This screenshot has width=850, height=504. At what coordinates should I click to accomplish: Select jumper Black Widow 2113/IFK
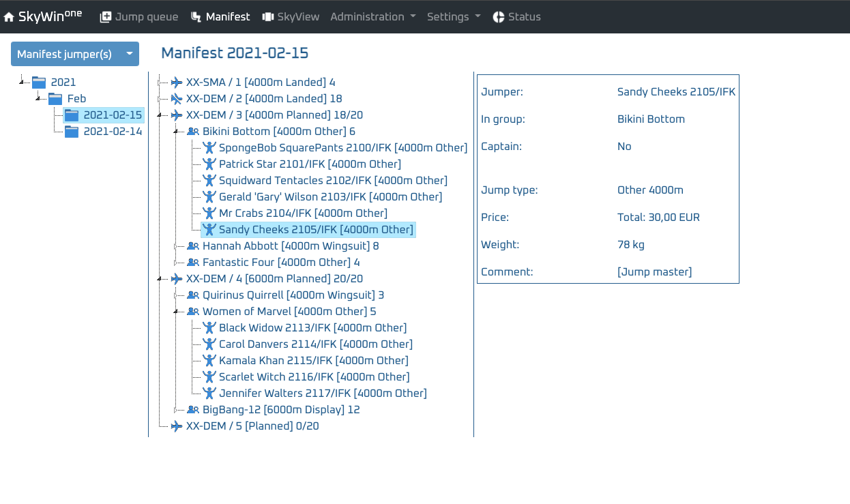[x=312, y=328]
